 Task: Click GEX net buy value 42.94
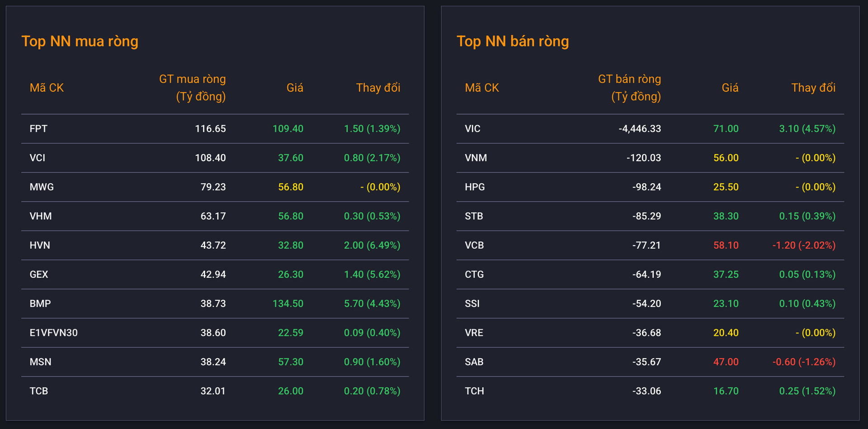(213, 275)
